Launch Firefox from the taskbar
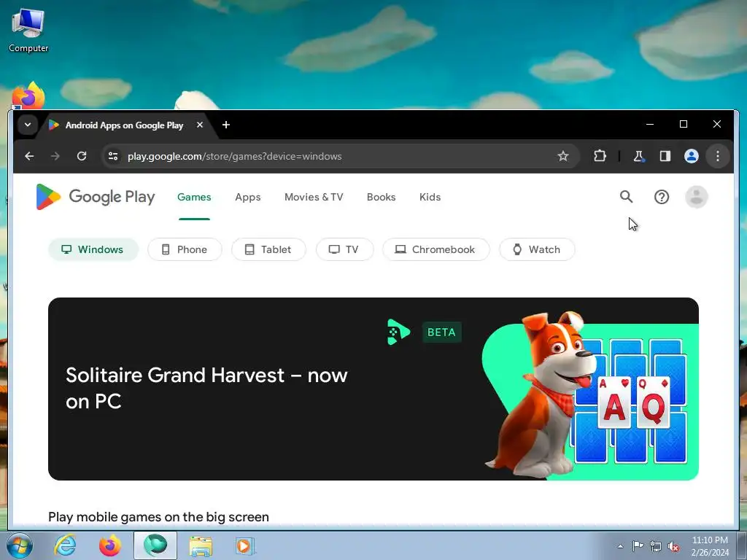The height and width of the screenshot is (560, 747). pos(110,545)
